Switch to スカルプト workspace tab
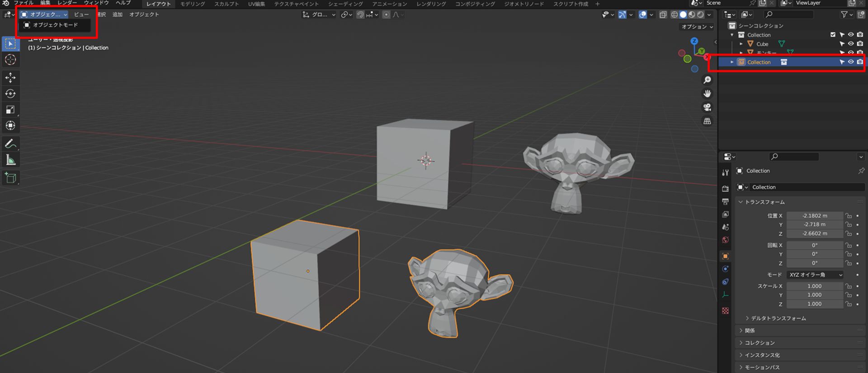Screen dimensions: 868x373 pyautogui.click(x=226, y=4)
